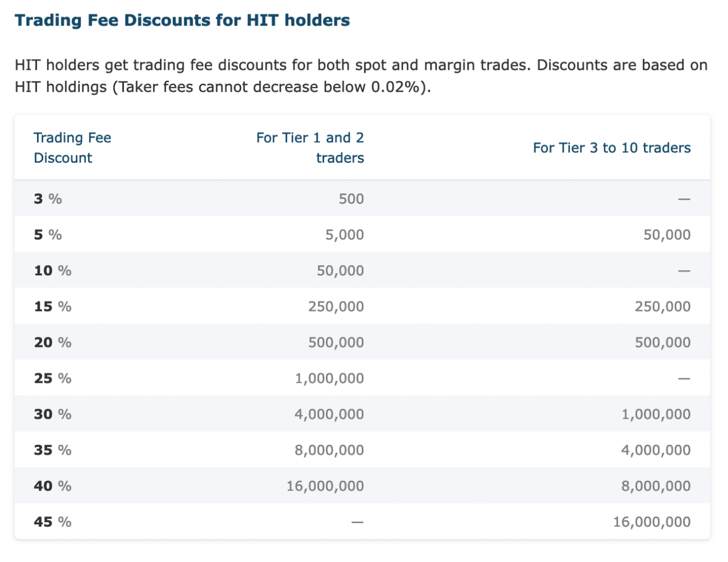Image resolution: width=728 pixels, height=562 pixels.
Task: Click the "35 %" discount row label
Action: (x=52, y=449)
